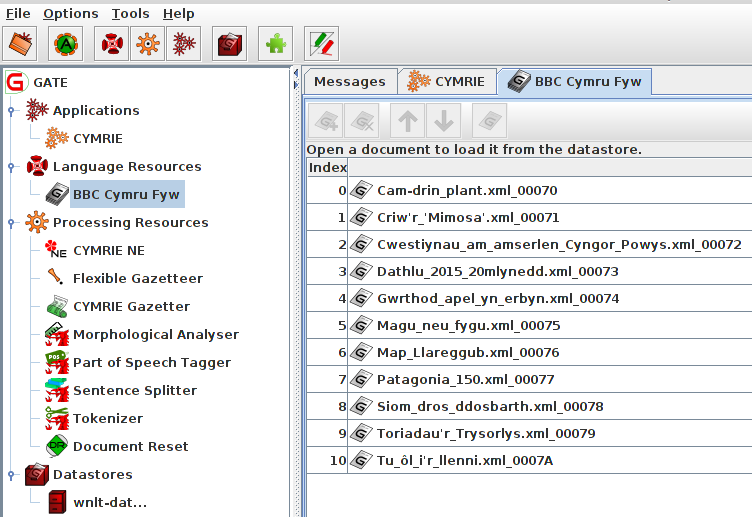Viewport: 752px width, 517px height.
Task: Select the Processing Resources tree label
Action: click(130, 223)
